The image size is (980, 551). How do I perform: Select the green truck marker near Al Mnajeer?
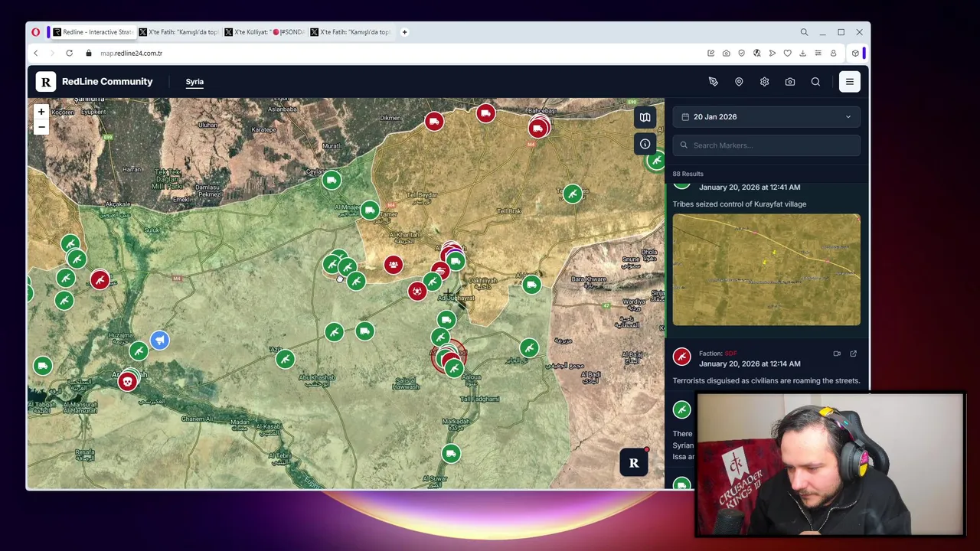point(370,210)
